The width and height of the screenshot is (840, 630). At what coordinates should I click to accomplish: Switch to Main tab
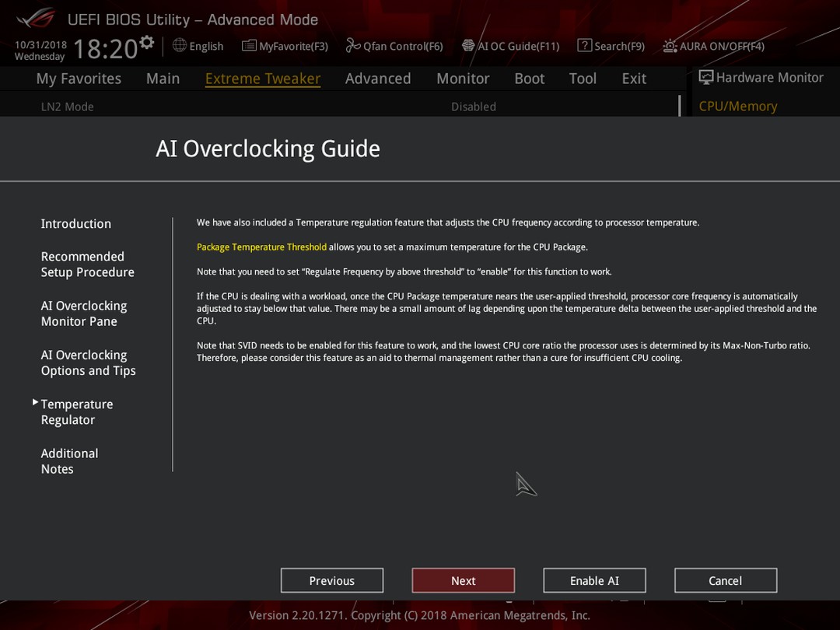[x=163, y=79]
